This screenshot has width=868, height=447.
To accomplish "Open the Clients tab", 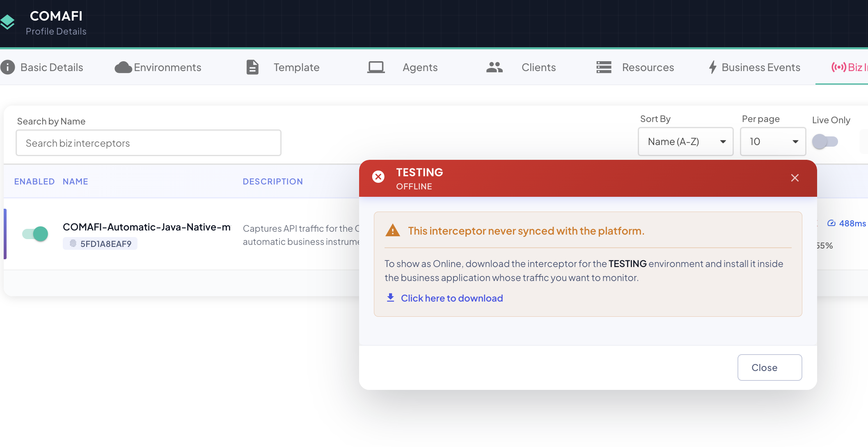I will pos(521,67).
